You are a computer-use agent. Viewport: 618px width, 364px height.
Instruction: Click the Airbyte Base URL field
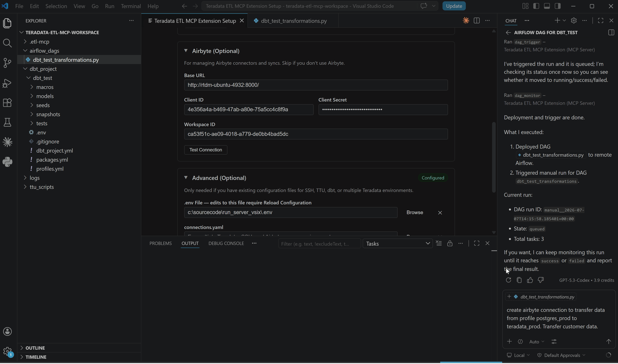click(x=316, y=85)
